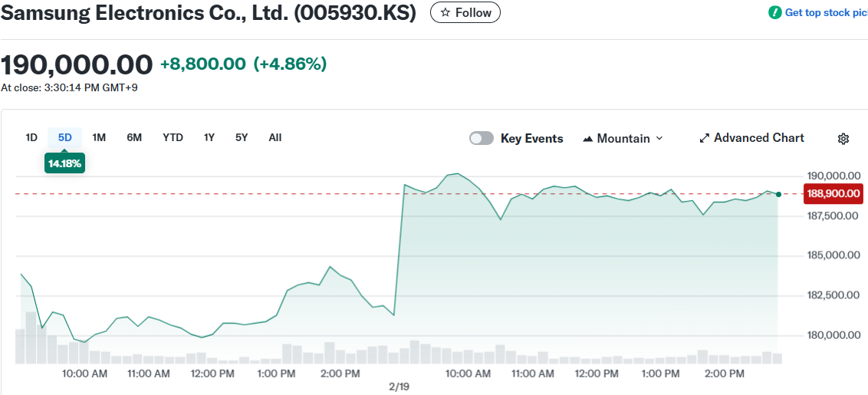
Task: Toggle the Key Events switch
Action: click(482, 138)
